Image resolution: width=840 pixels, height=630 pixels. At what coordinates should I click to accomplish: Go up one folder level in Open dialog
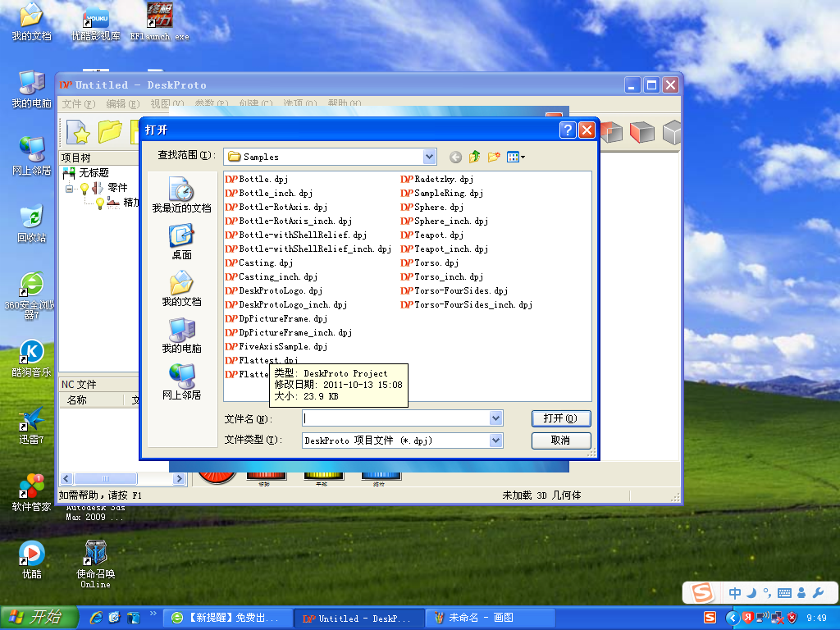pos(475,157)
